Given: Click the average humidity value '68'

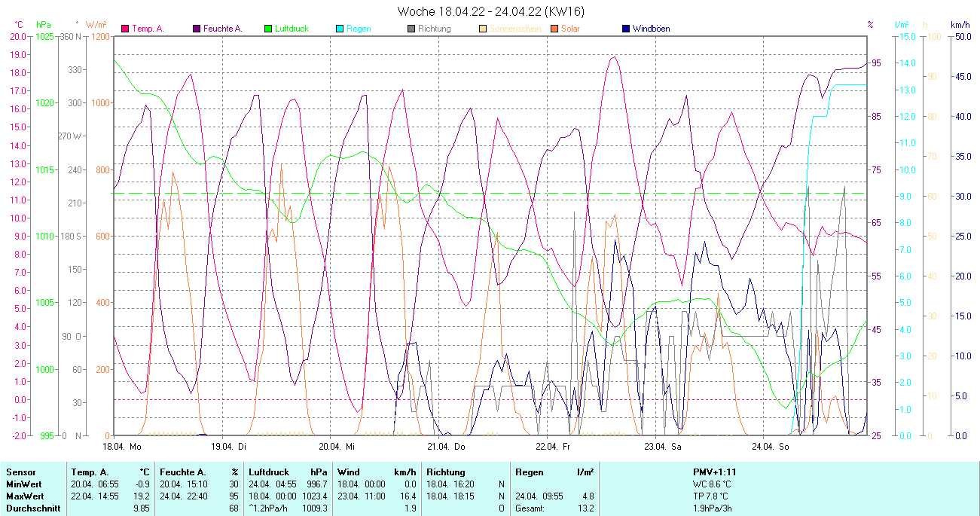Looking at the screenshot, I should (234, 508).
